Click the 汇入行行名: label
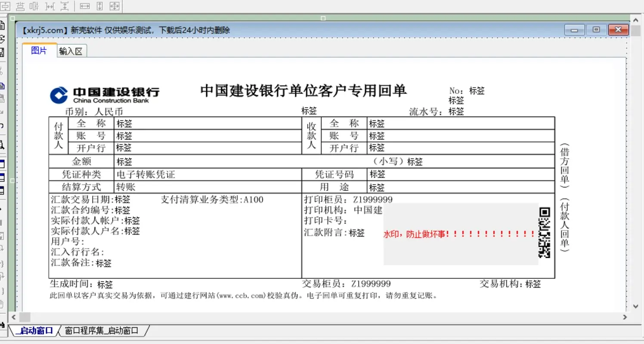 coord(77,252)
